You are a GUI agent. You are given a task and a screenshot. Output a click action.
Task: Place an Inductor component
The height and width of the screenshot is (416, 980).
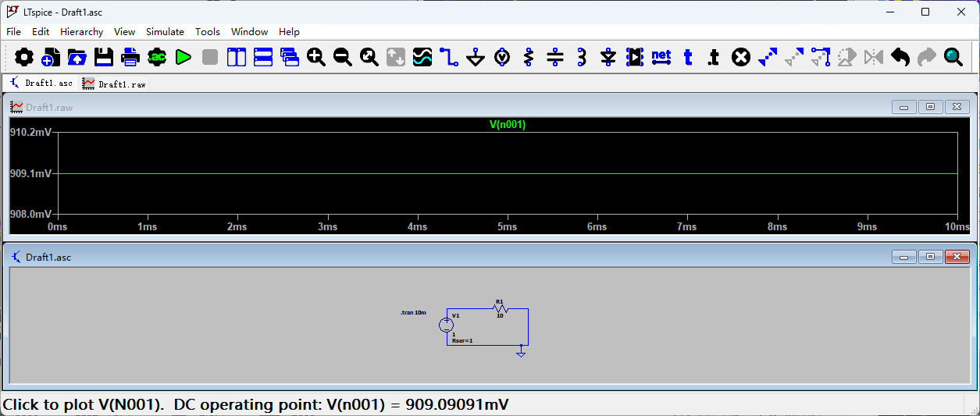click(x=582, y=57)
